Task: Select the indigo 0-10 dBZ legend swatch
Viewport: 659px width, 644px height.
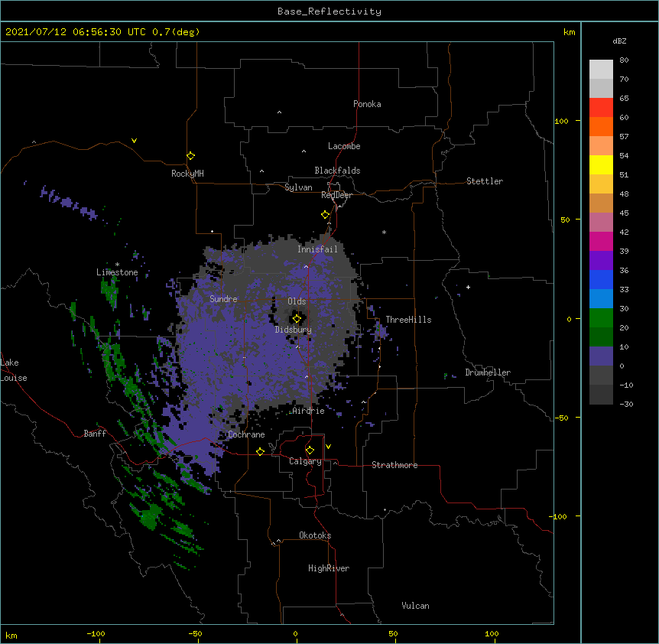Action: coord(601,356)
